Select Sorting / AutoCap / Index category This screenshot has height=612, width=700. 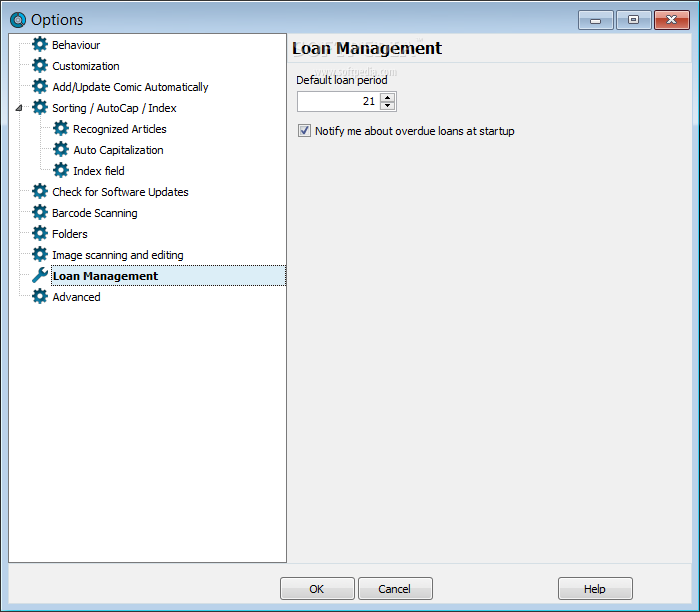(114, 108)
